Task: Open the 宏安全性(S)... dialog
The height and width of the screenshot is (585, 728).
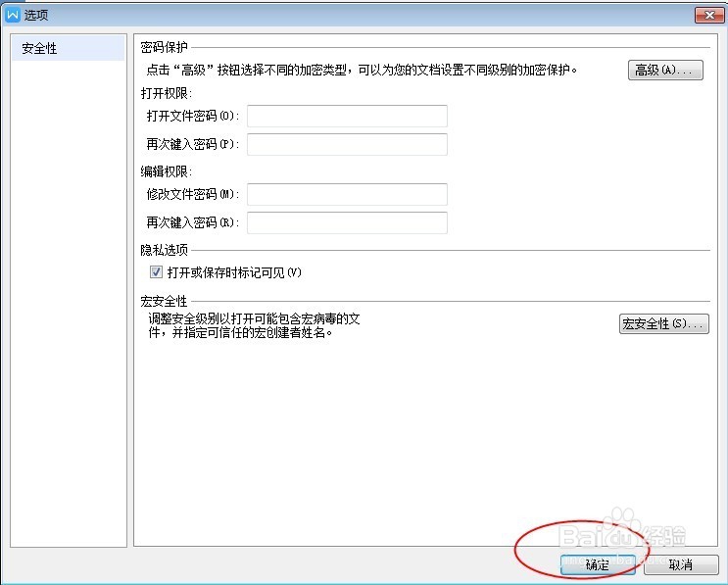Action: click(x=664, y=323)
